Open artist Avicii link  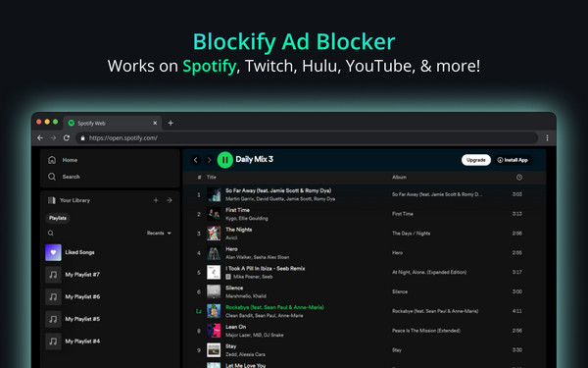coord(231,237)
